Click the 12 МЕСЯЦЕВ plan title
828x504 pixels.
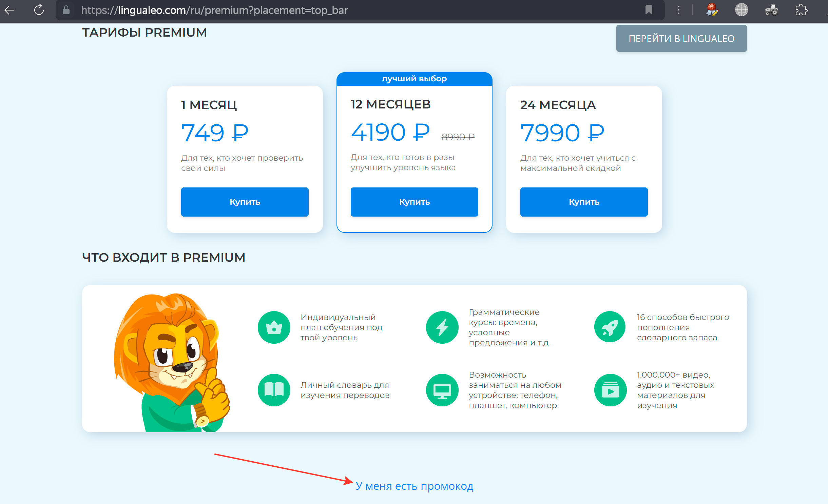coord(391,104)
